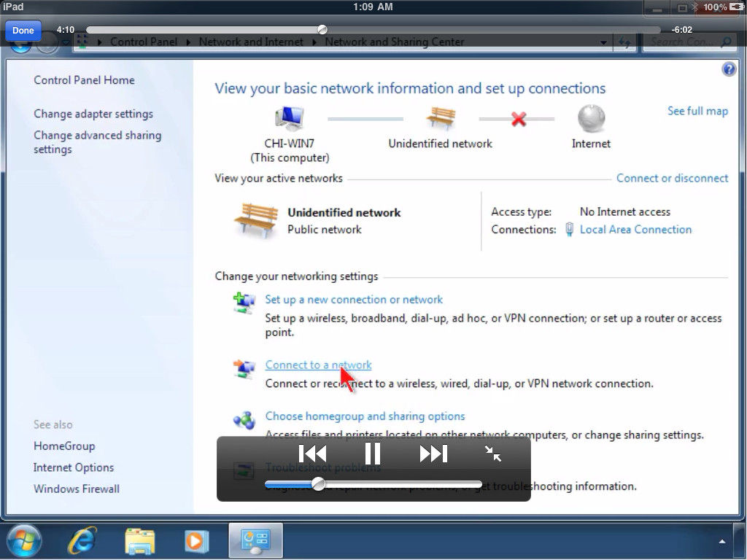
Task: Open Choose homegroup and sharing options
Action: pos(365,416)
